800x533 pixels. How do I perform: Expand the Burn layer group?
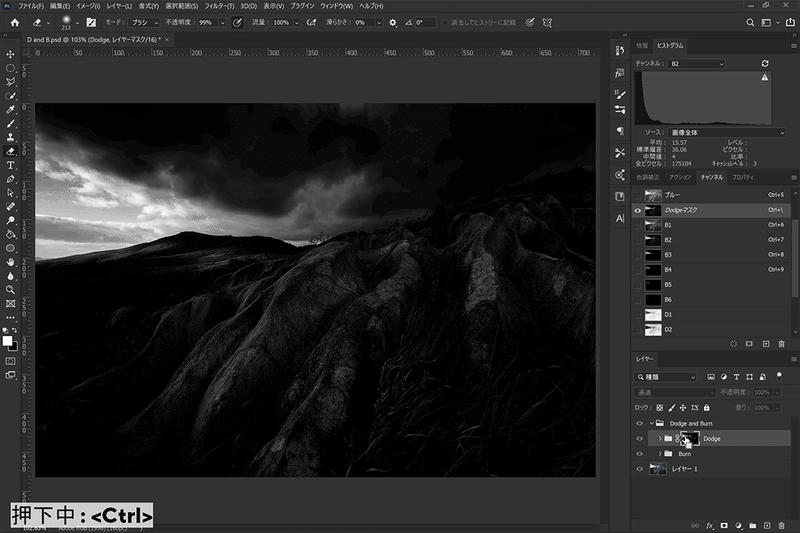(659, 453)
